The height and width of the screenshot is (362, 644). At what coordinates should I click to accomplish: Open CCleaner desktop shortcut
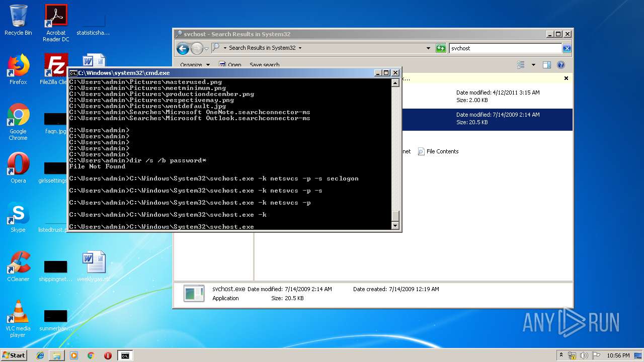[18, 266]
